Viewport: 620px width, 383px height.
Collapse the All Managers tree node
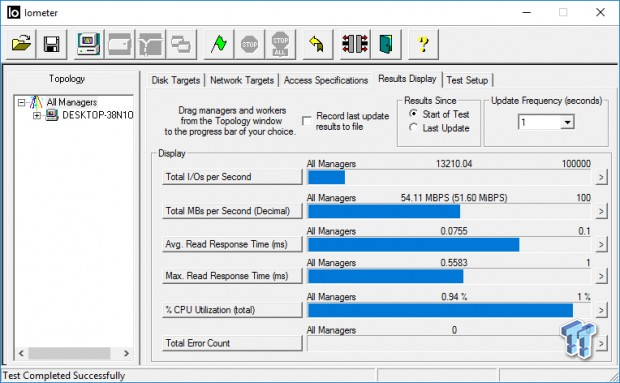coord(21,103)
